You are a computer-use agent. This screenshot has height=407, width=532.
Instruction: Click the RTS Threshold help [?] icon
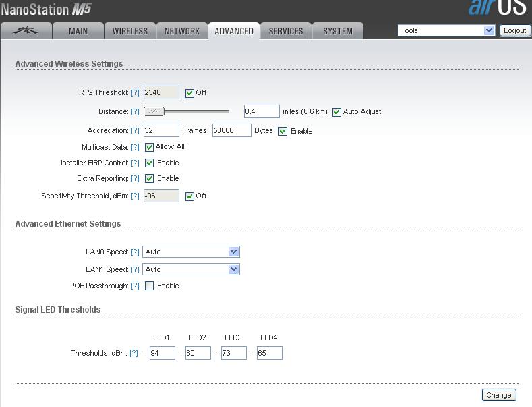pos(135,93)
